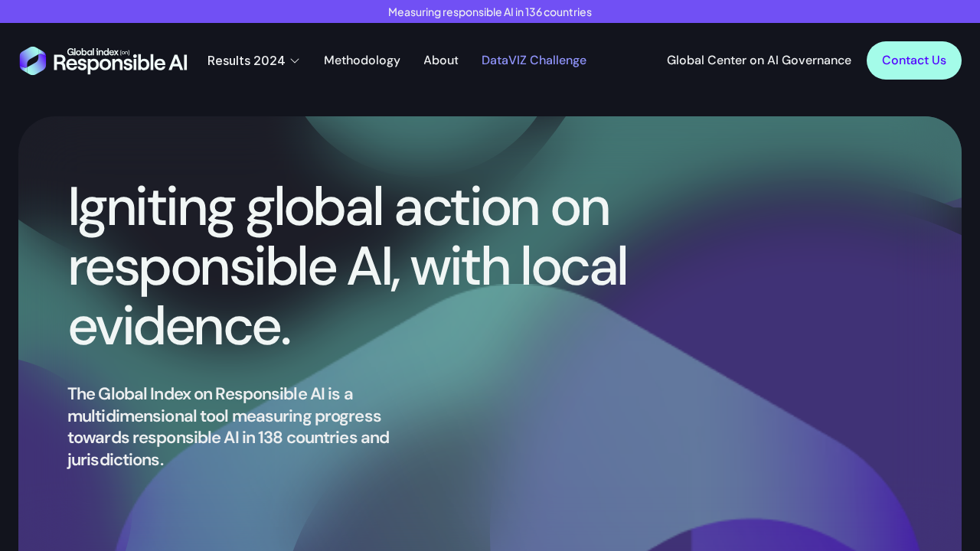Click the highlighted DataVIZ Challenge nav entry

pyautogui.click(x=534, y=59)
